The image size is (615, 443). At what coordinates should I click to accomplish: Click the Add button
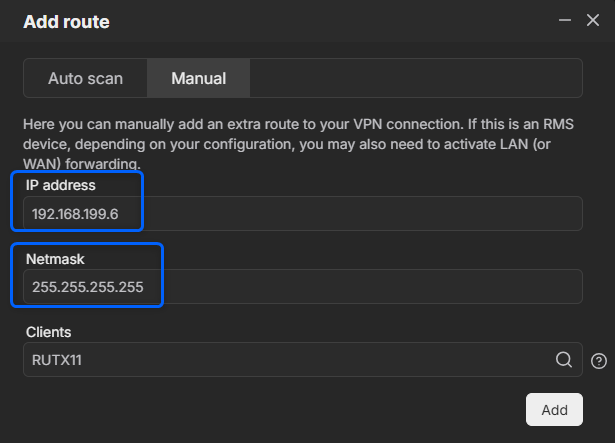[554, 410]
